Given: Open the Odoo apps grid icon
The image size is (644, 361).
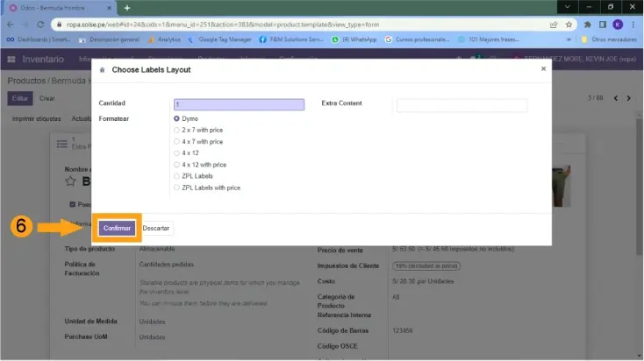Looking at the screenshot, I should [12, 59].
